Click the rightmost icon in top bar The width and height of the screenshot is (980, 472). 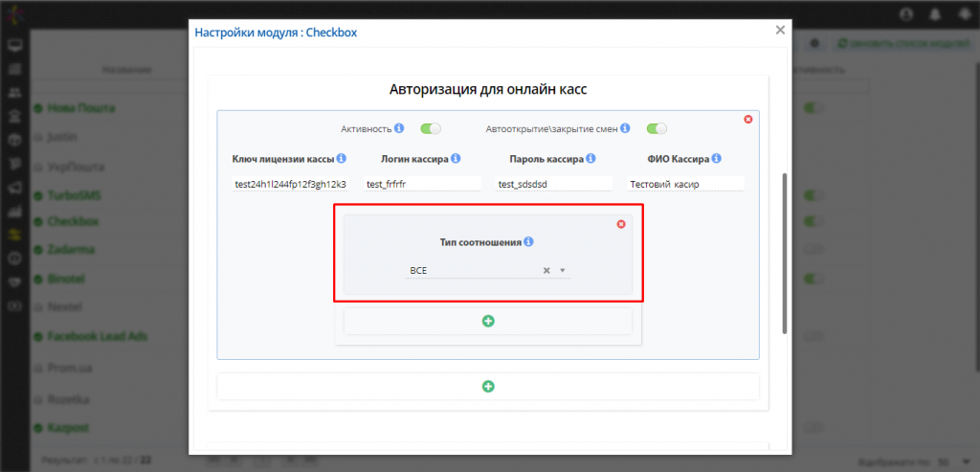(x=965, y=13)
